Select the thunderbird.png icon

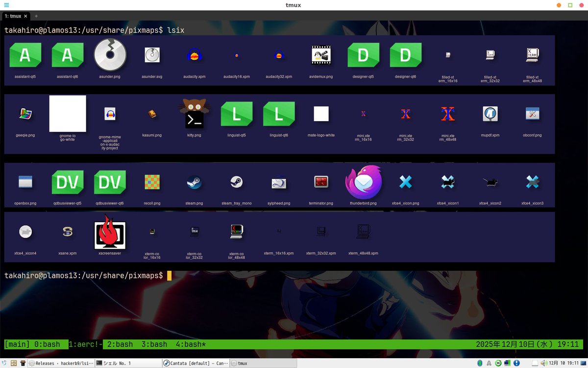click(363, 182)
